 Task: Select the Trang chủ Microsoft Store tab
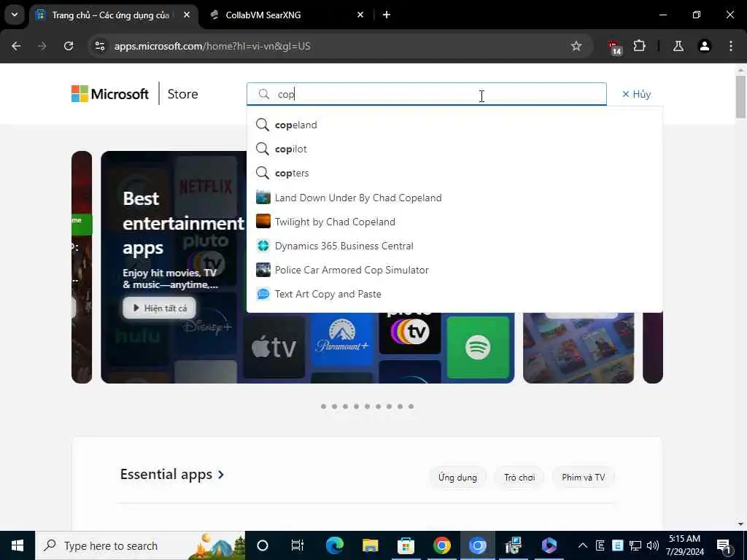click(111, 15)
